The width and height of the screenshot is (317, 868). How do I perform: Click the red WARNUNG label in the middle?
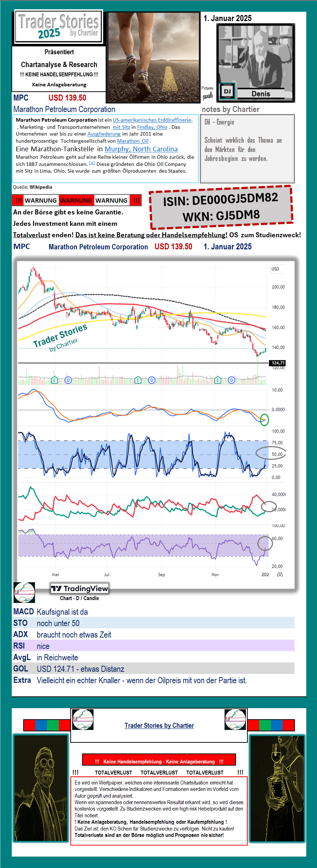[76, 200]
